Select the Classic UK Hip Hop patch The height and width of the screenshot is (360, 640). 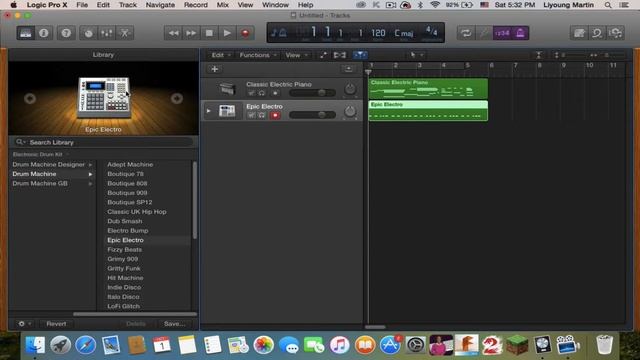pyautogui.click(x=137, y=212)
